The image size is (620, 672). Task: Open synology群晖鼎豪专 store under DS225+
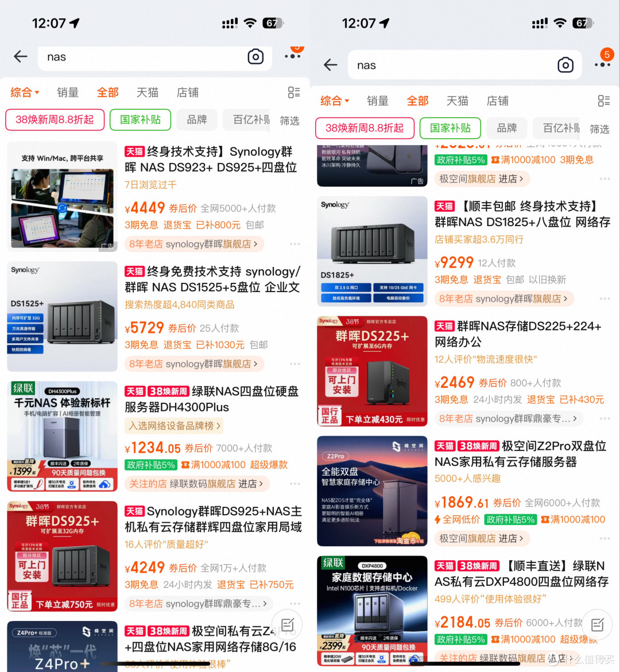coord(509,418)
